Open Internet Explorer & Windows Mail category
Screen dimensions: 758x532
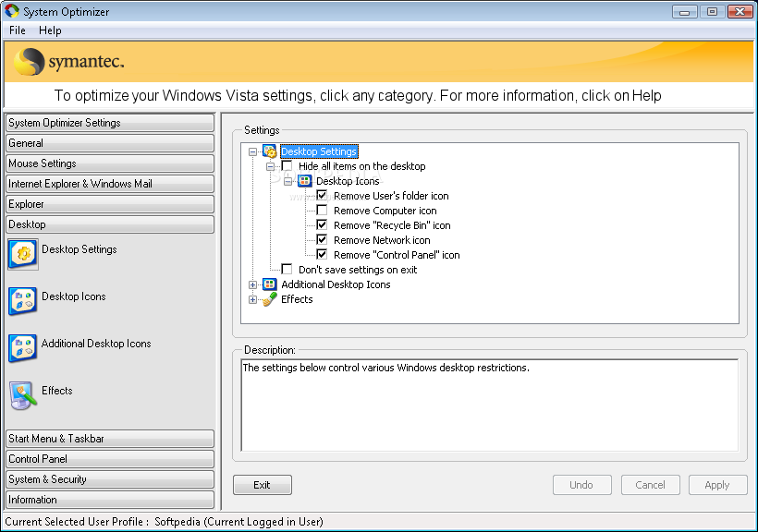[x=110, y=184]
